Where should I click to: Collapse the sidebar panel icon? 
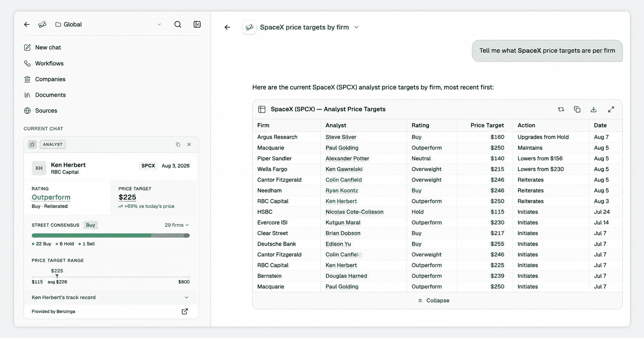197,25
